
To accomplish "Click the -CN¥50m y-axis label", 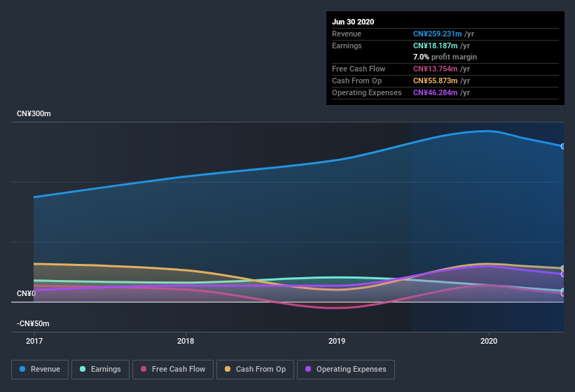I will (33, 323).
